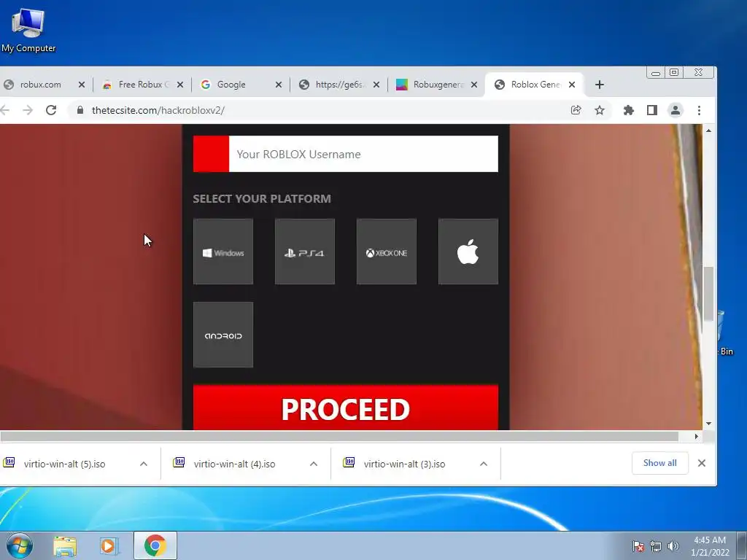This screenshot has width=747, height=560.
Task: Switch to the Robuxgenerator tab
Action: click(437, 85)
